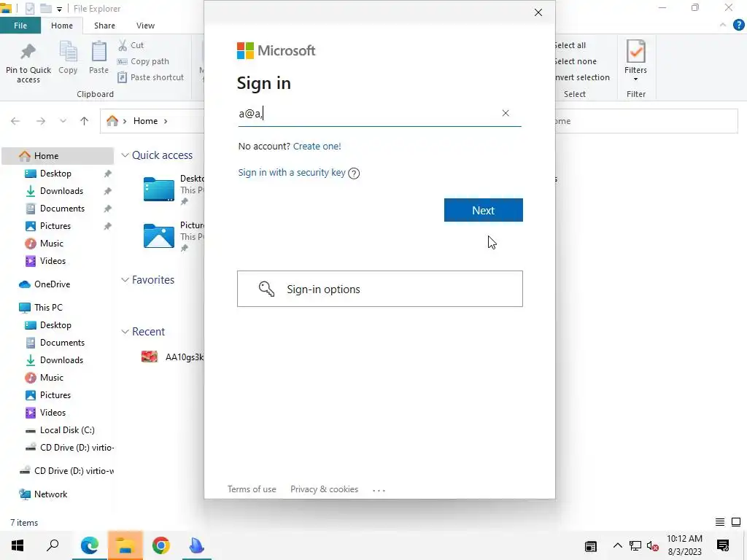Open pinned Documents under Home
Viewport: 747px width, 560px height.
point(62,209)
